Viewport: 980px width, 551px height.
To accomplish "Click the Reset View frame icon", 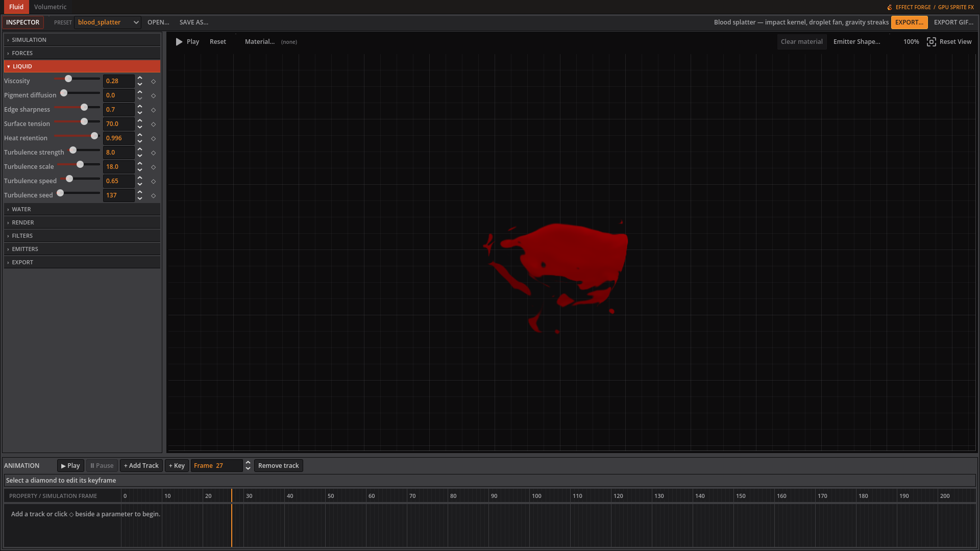I will (x=932, y=42).
